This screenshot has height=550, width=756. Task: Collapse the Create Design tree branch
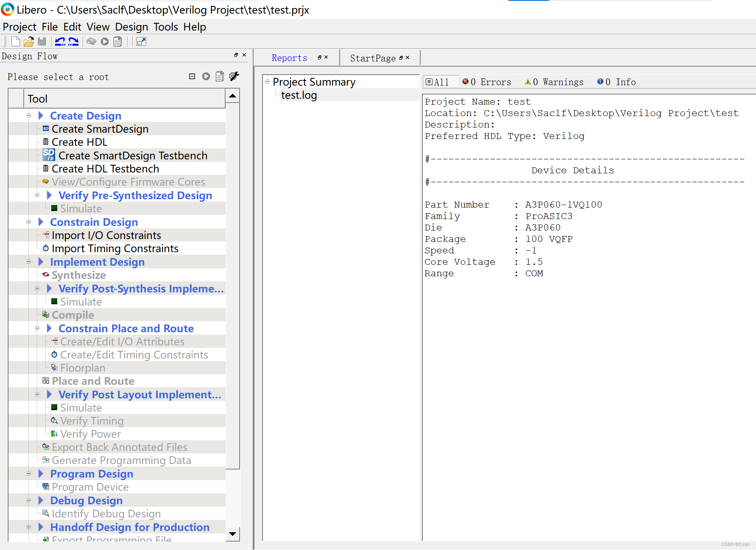28,115
